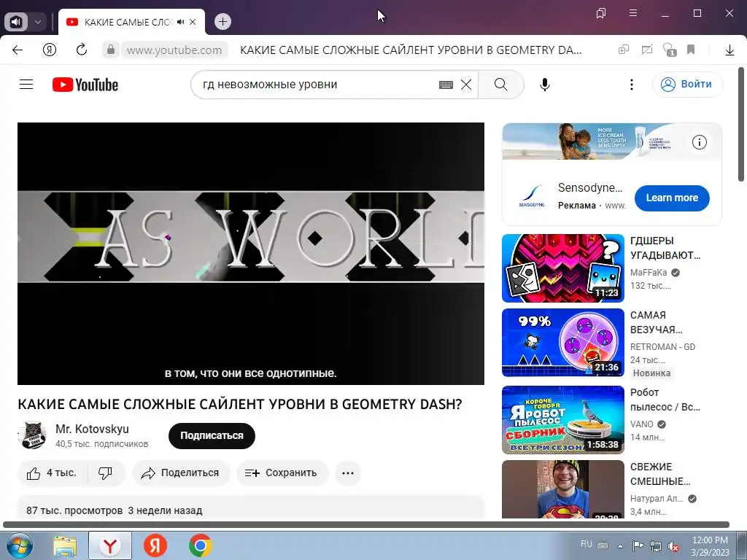Switch the RU input language indicator
This screenshot has height=560, width=747.
tap(587, 544)
